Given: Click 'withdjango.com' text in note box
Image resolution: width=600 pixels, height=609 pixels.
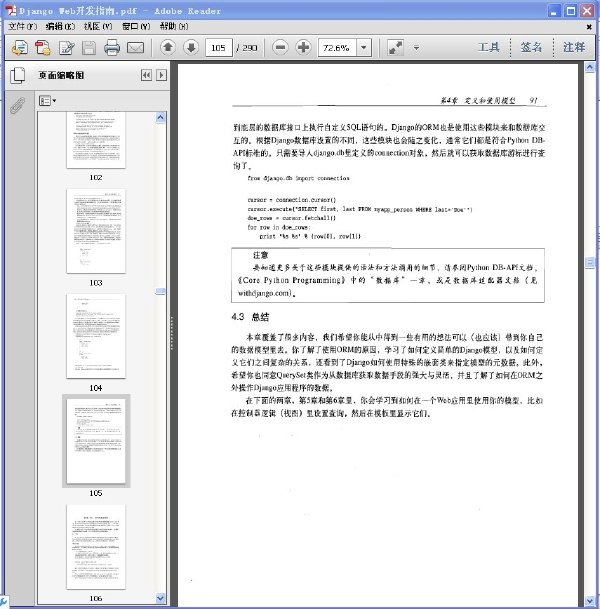Looking at the screenshot, I should [264, 293].
